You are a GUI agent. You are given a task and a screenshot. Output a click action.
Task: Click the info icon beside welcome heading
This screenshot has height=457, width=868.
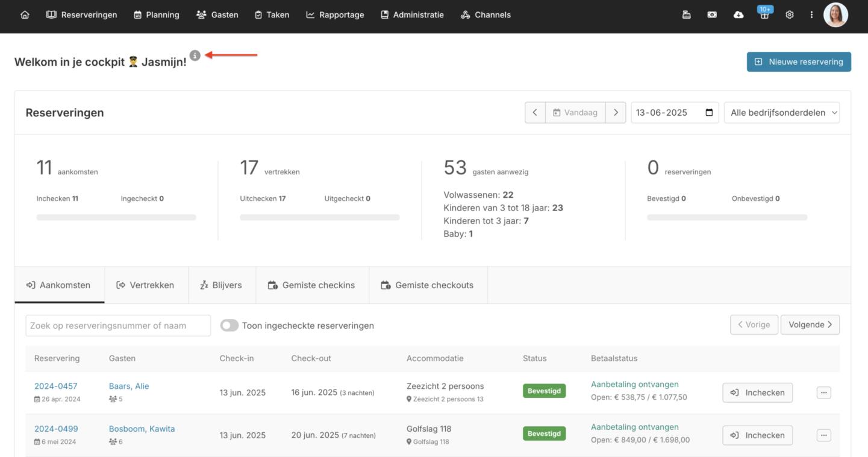click(195, 55)
